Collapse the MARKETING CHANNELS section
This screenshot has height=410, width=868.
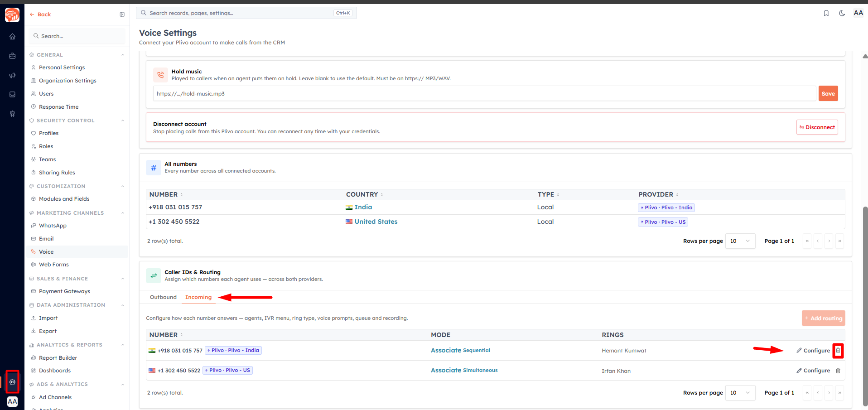coord(123,213)
